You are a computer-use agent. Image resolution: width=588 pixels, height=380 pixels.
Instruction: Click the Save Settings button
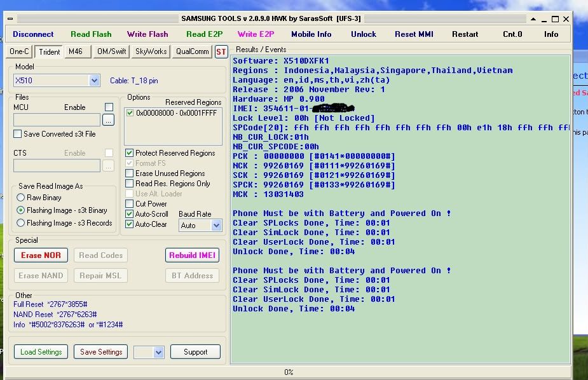(x=101, y=352)
